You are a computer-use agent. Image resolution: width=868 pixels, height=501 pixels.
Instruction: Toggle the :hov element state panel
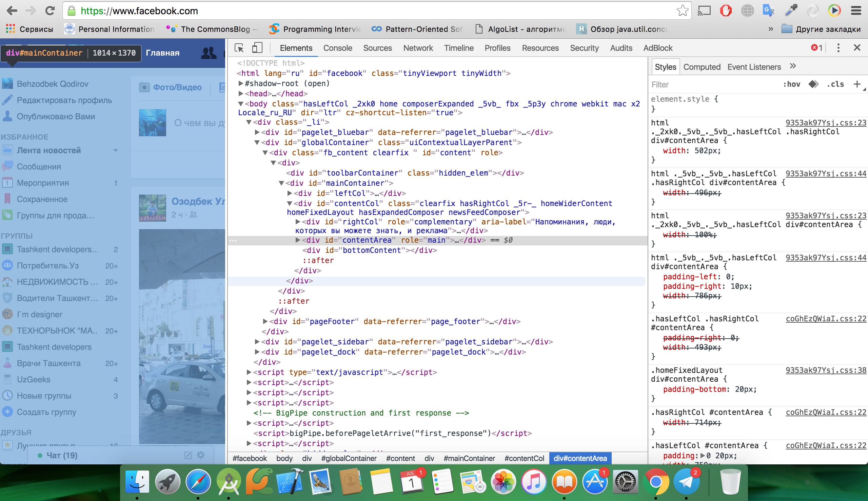(x=792, y=84)
